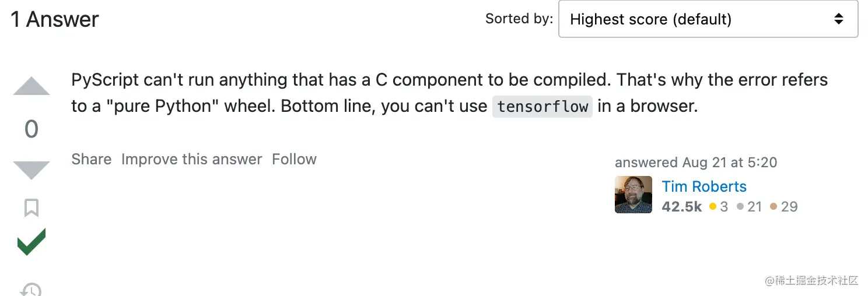This screenshot has height=296, width=868.
Task: Open the answer activity history icon
Action: [32, 288]
